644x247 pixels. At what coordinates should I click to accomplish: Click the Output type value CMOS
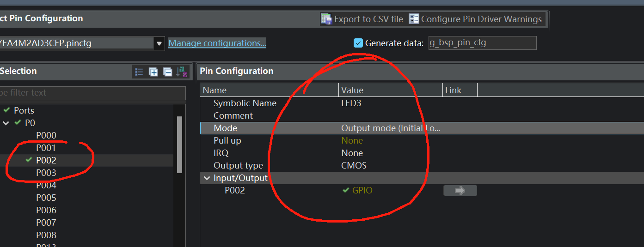[x=354, y=165]
